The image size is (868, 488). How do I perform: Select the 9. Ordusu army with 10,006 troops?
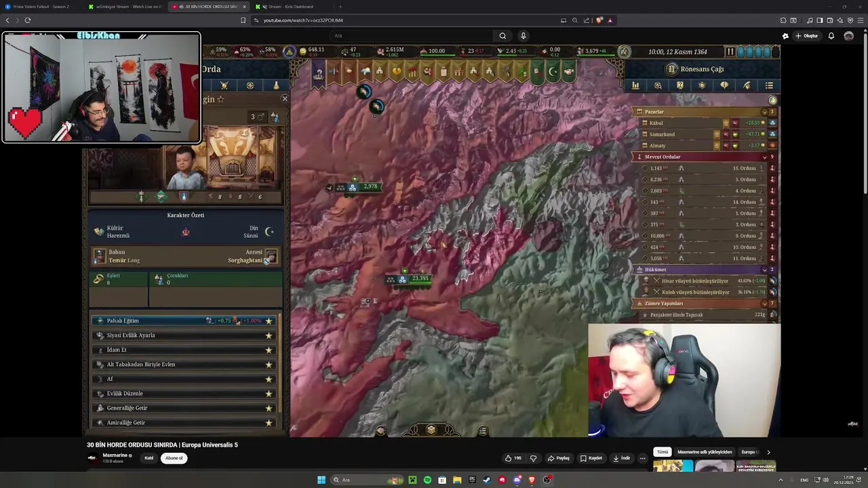[709, 236]
